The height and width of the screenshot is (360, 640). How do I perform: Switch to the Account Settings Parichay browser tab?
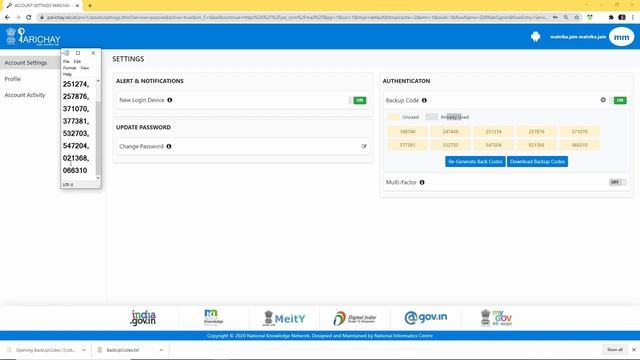click(x=42, y=6)
